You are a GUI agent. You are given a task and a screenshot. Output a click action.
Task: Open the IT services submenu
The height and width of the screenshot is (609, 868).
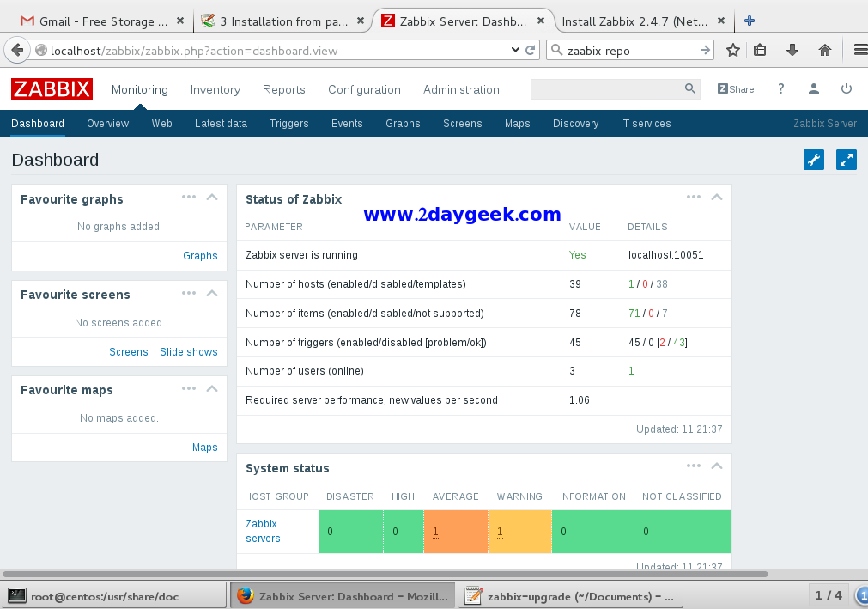click(x=646, y=124)
